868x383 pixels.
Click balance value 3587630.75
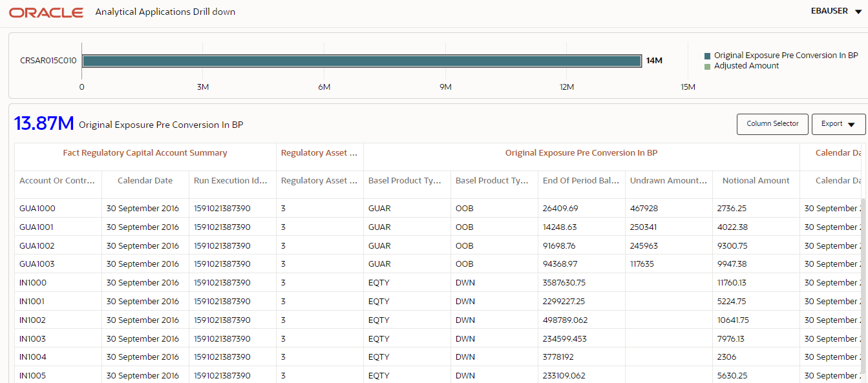564,283
